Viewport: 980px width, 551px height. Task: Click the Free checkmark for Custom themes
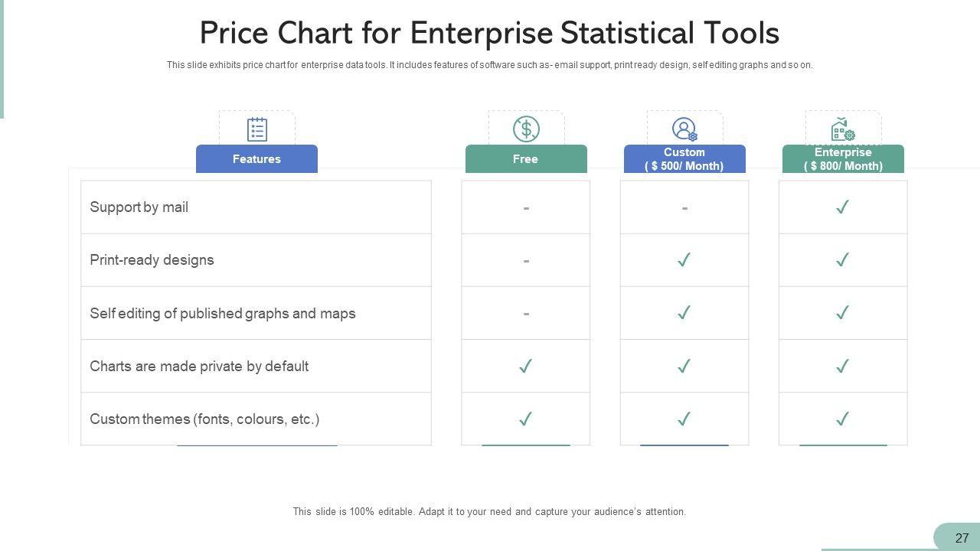[525, 419]
